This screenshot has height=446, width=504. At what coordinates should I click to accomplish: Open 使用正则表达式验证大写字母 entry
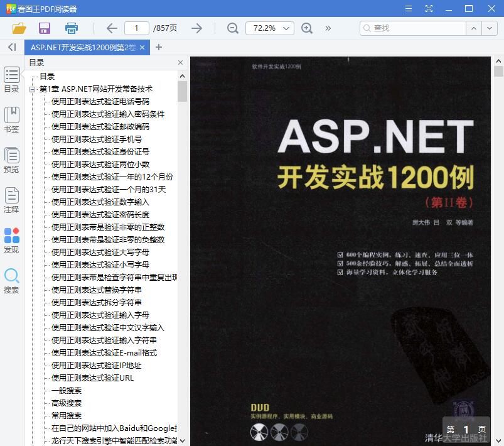click(100, 253)
